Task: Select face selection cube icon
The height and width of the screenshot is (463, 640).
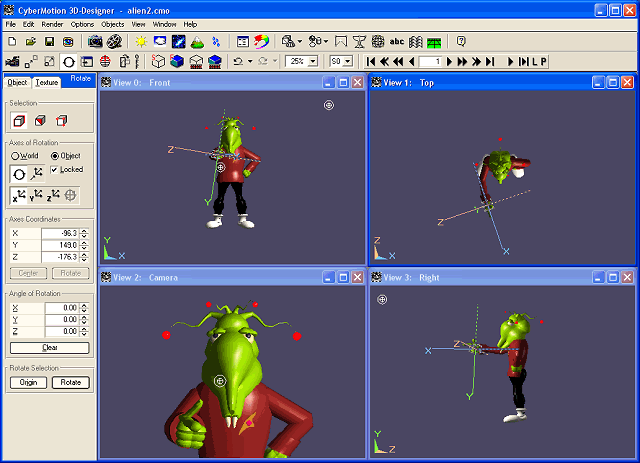Action: point(40,121)
